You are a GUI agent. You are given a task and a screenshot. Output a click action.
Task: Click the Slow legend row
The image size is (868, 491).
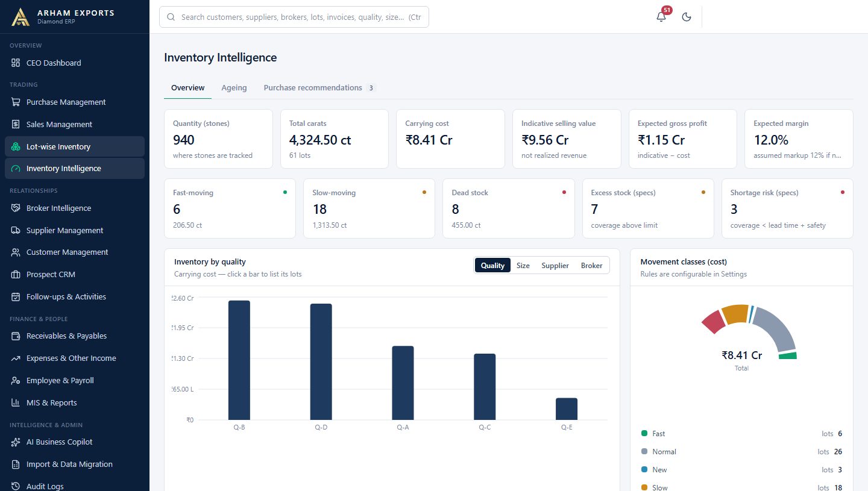pyautogui.click(x=741, y=487)
